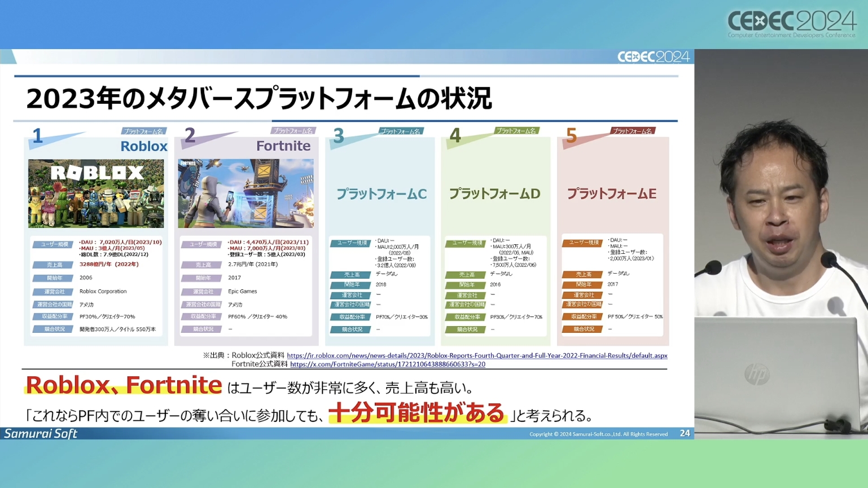Click rank number 1 above the Roblox card
868x488 pixels.
[x=37, y=136]
